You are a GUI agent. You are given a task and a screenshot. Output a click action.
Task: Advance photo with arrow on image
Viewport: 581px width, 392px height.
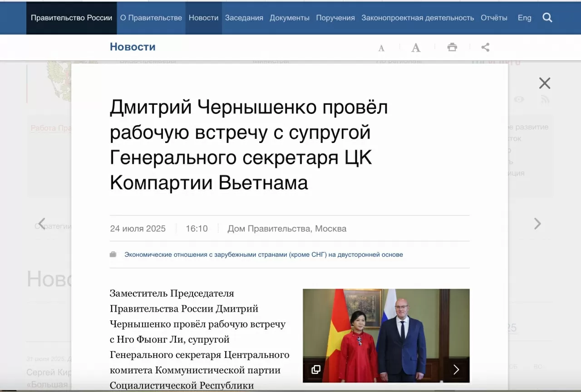pos(456,369)
